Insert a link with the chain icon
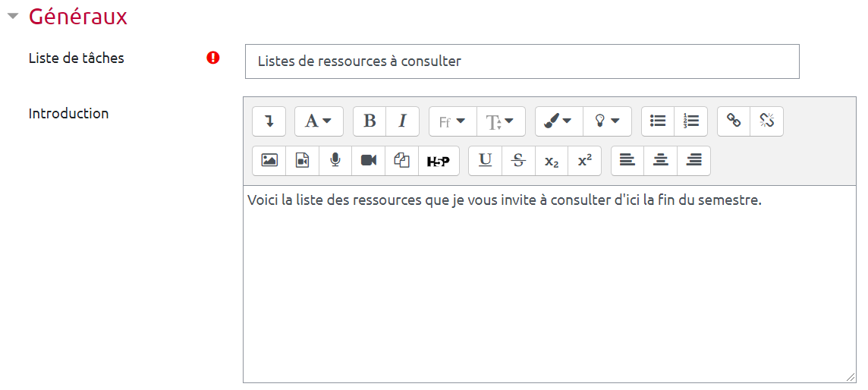Viewport: 868px width, 390px height. point(734,121)
